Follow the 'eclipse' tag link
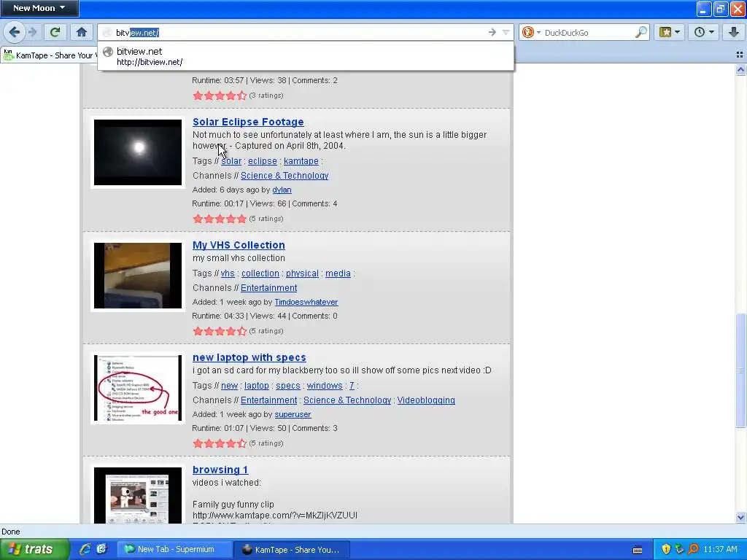The image size is (747, 560). [x=263, y=161]
